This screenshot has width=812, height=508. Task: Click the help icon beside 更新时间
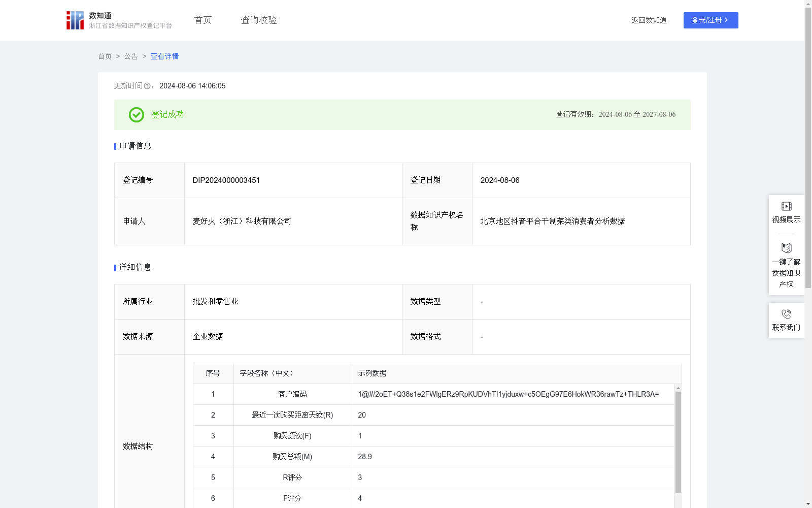(147, 86)
